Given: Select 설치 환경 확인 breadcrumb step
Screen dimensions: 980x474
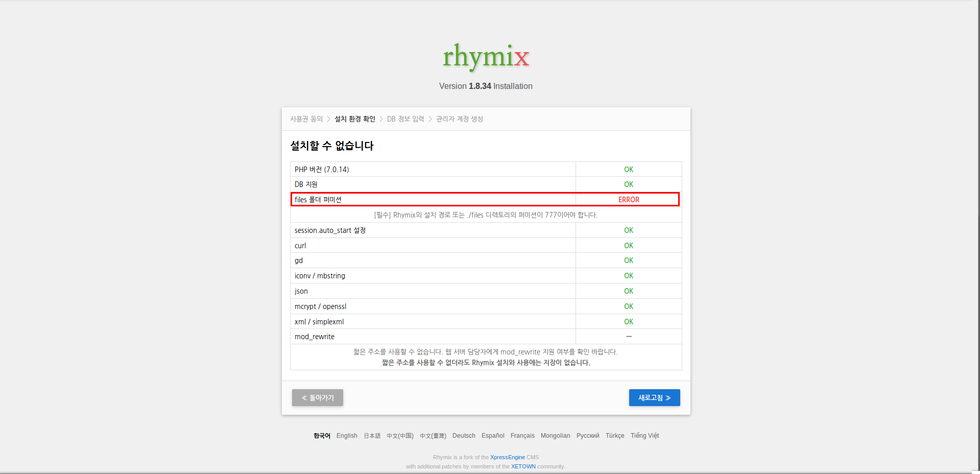Looking at the screenshot, I should 355,119.
